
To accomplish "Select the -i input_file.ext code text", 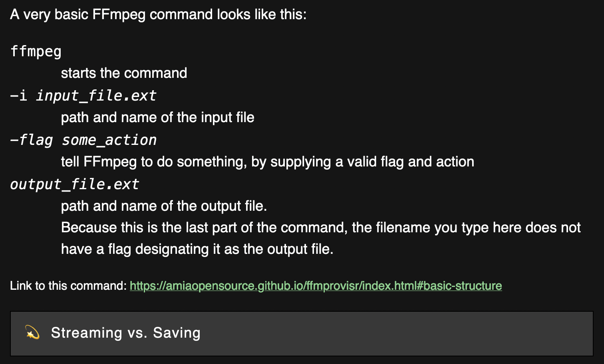I will (83, 96).
